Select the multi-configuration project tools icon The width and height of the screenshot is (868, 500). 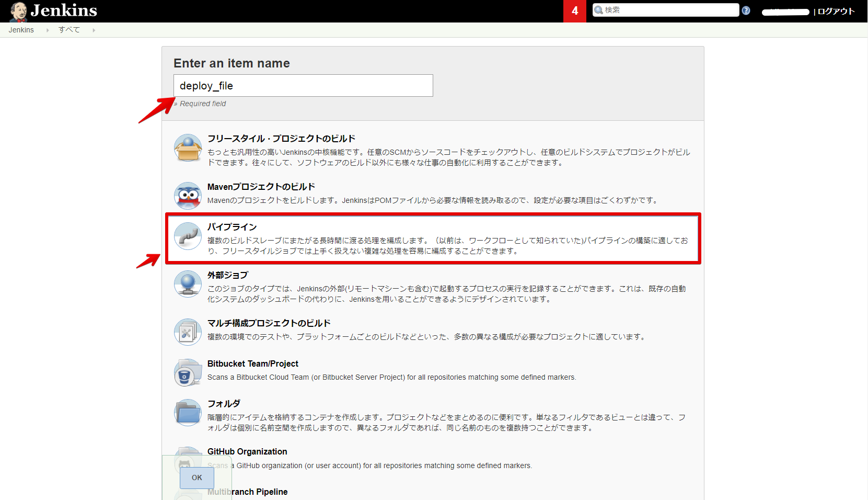(188, 332)
